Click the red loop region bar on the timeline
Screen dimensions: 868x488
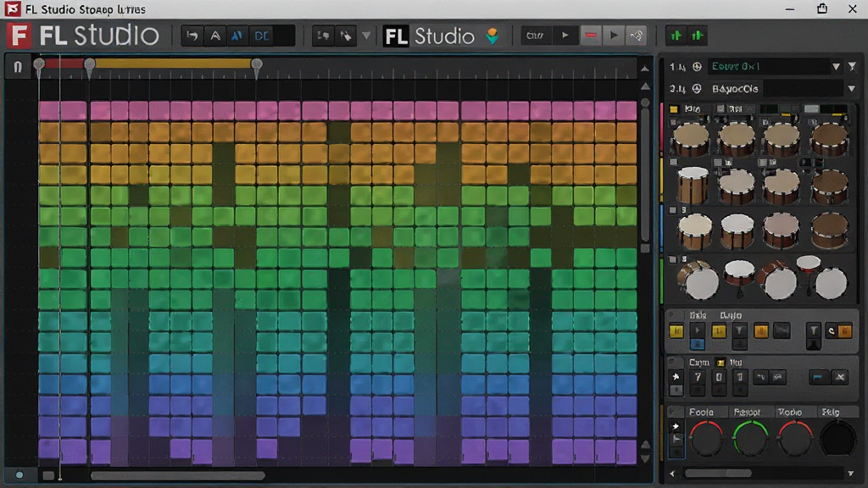point(64,64)
